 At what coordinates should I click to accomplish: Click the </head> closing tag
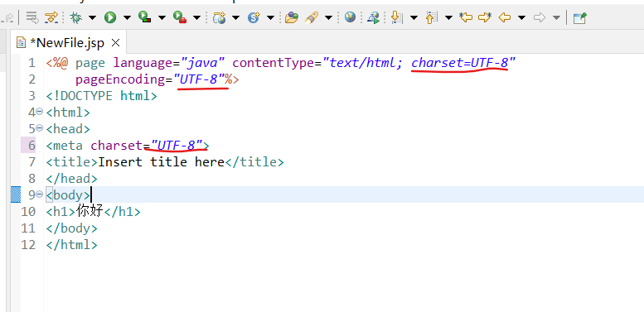click(71, 179)
